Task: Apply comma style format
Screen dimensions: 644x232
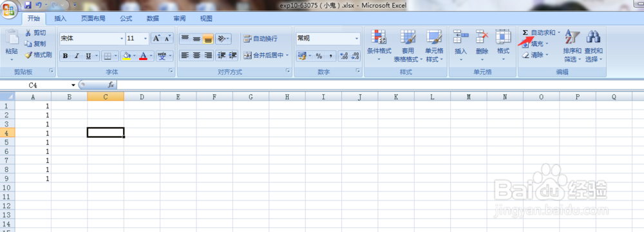Action: pyautogui.click(x=330, y=56)
